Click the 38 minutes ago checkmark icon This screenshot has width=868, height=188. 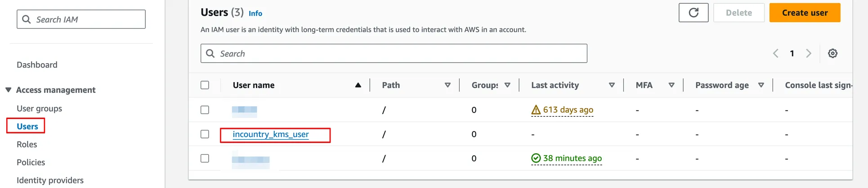click(536, 158)
